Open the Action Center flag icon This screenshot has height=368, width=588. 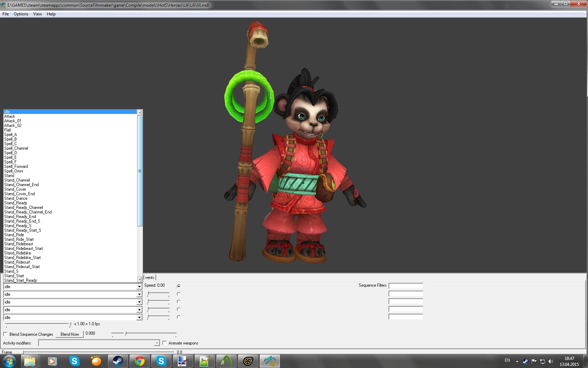pos(534,361)
